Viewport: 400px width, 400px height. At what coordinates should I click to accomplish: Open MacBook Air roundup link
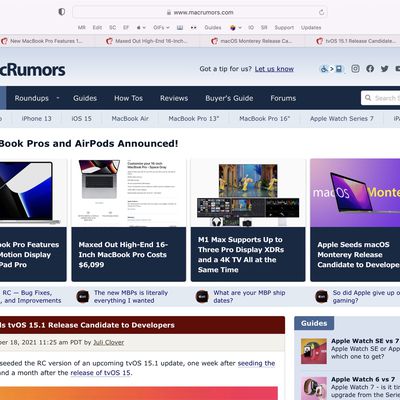tap(130, 119)
